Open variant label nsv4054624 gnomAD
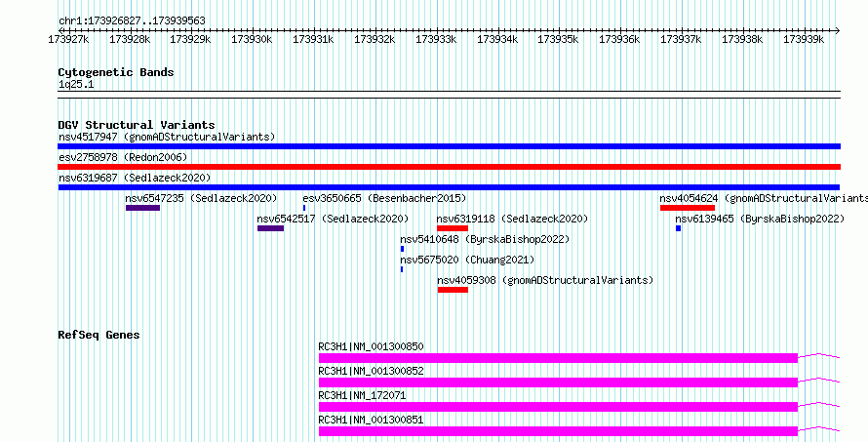The height and width of the screenshot is (442, 868). [x=764, y=198]
